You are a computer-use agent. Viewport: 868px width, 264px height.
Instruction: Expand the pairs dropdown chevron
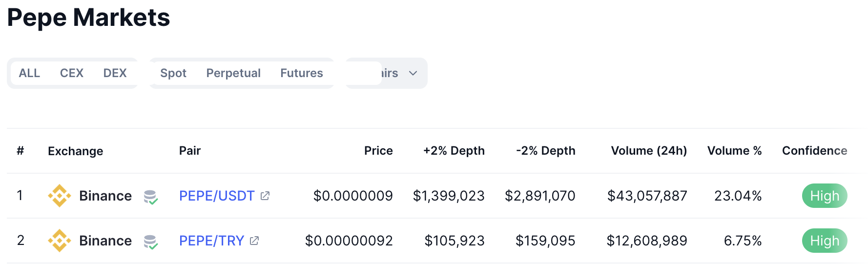click(x=413, y=73)
